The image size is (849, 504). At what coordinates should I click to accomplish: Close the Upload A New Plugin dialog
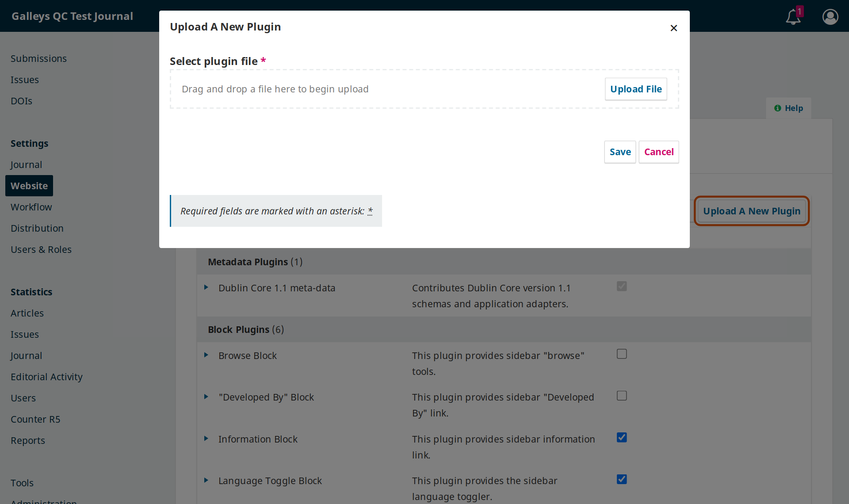click(673, 28)
